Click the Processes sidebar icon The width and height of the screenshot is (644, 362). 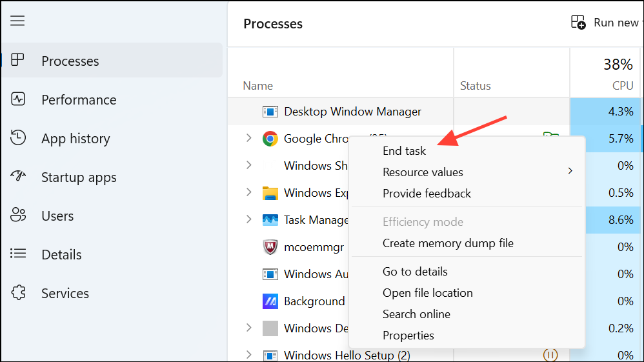click(18, 61)
